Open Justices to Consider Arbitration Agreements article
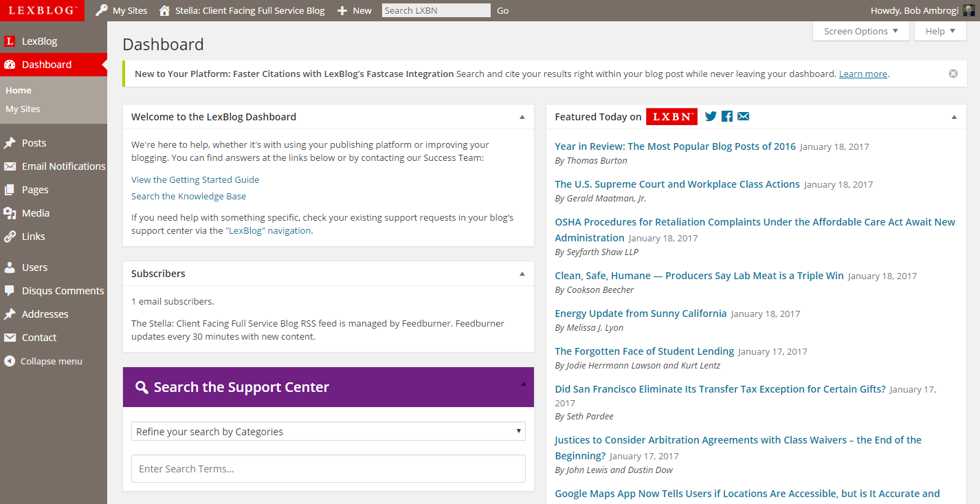The height and width of the screenshot is (504, 980). (738, 448)
